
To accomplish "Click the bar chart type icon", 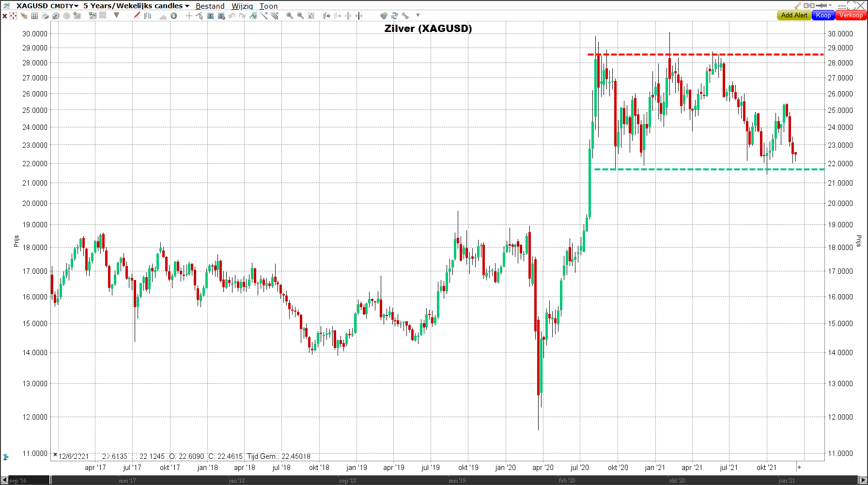I will (148, 16).
